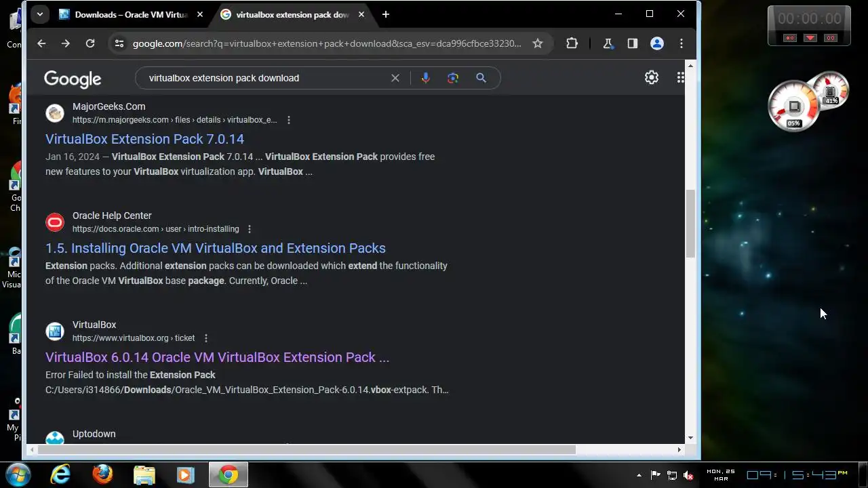Open the media player taskbar icon
This screenshot has height=488, width=868.
tap(186, 475)
